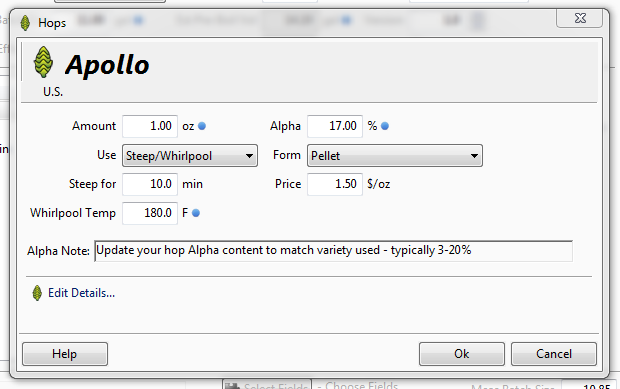Viewport: 620px width, 389px height.
Task: Click the blue unit dot next to oz
Action: [x=202, y=126]
